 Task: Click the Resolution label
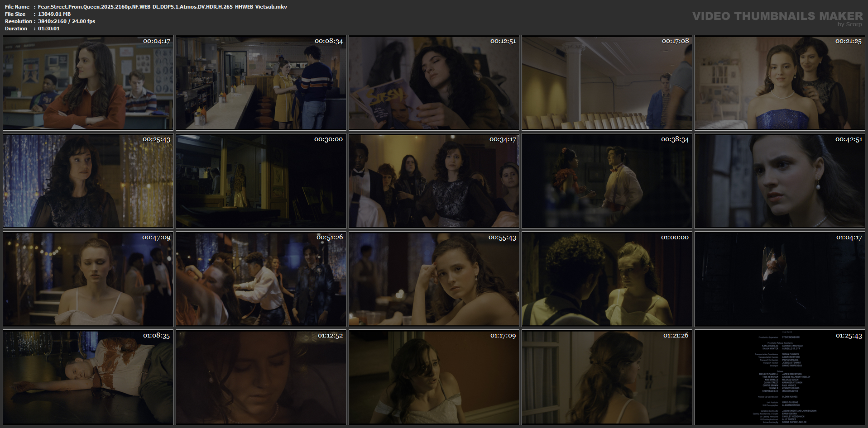[x=19, y=21]
